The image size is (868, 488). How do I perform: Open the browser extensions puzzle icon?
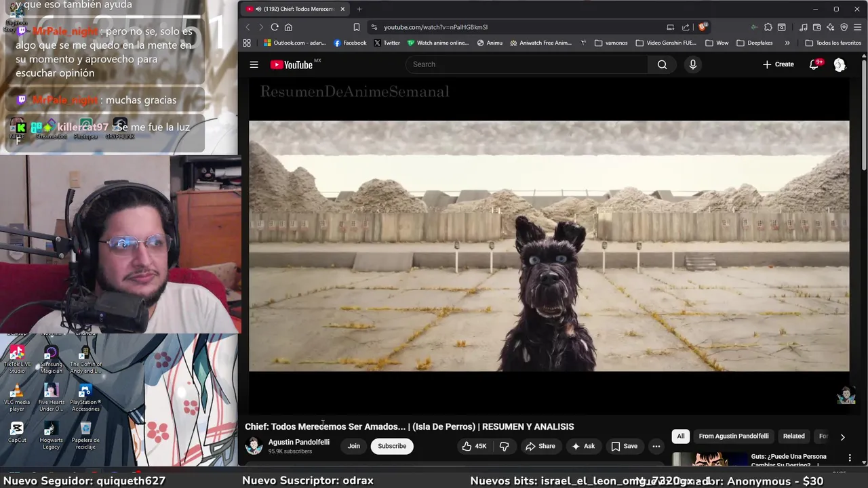(768, 27)
